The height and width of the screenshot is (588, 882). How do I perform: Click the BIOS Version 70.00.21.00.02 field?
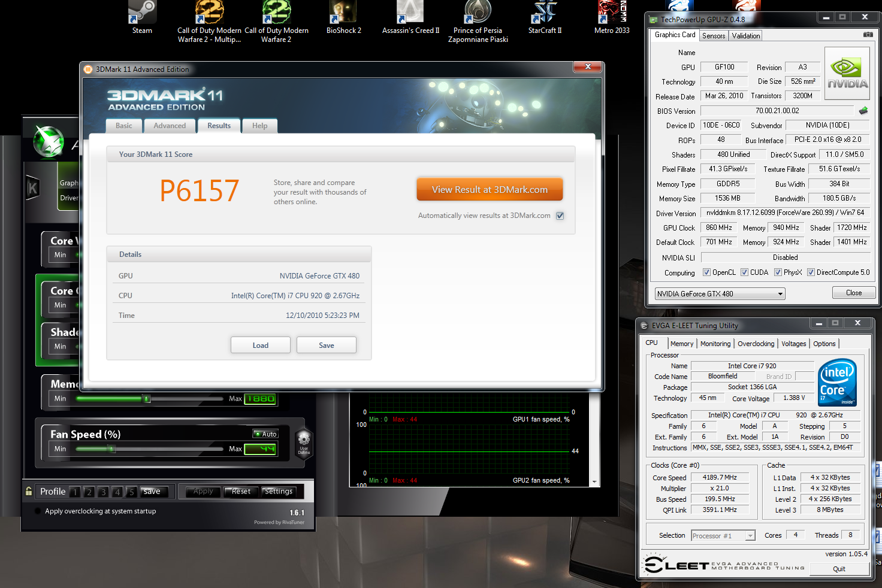(777, 111)
